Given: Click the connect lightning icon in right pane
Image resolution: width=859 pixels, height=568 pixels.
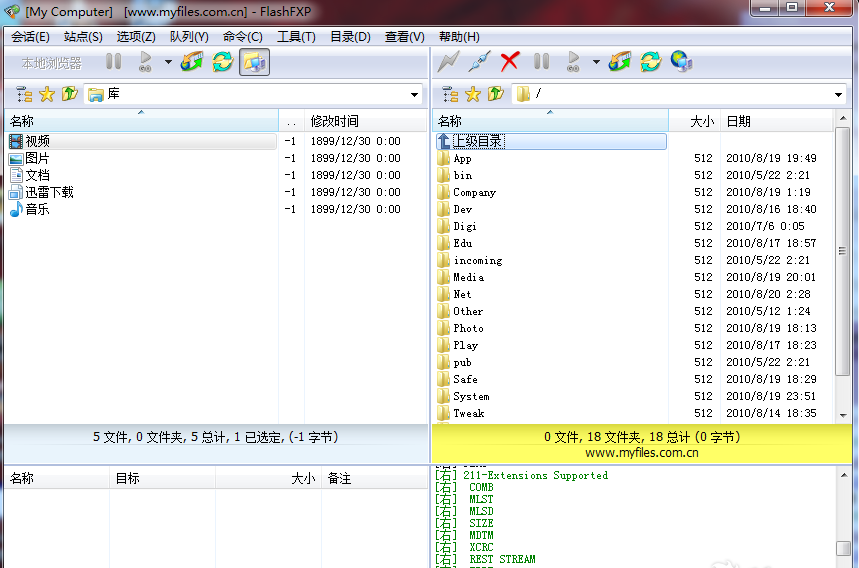Looking at the screenshot, I should (448, 61).
